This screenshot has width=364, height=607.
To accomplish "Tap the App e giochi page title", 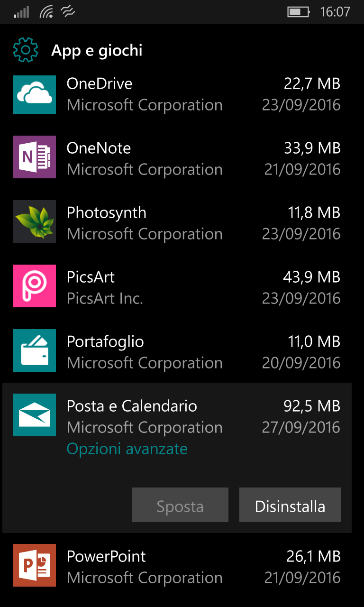I will (97, 50).
